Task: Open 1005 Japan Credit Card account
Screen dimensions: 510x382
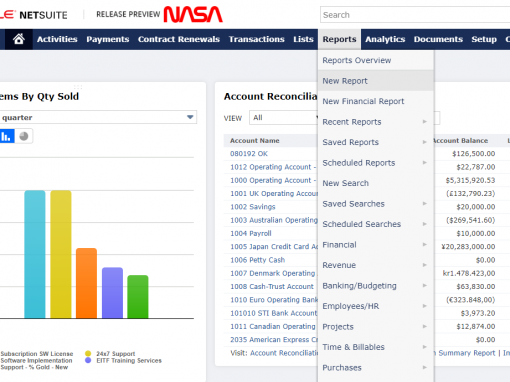Action: click(274, 247)
